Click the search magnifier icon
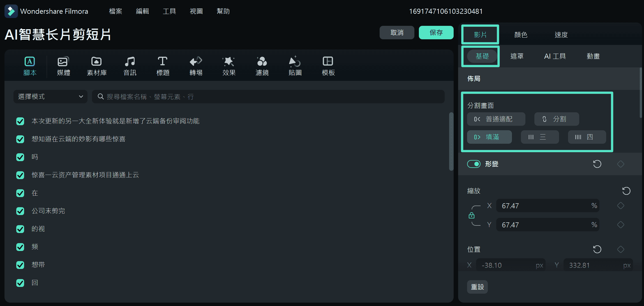 coord(101,97)
